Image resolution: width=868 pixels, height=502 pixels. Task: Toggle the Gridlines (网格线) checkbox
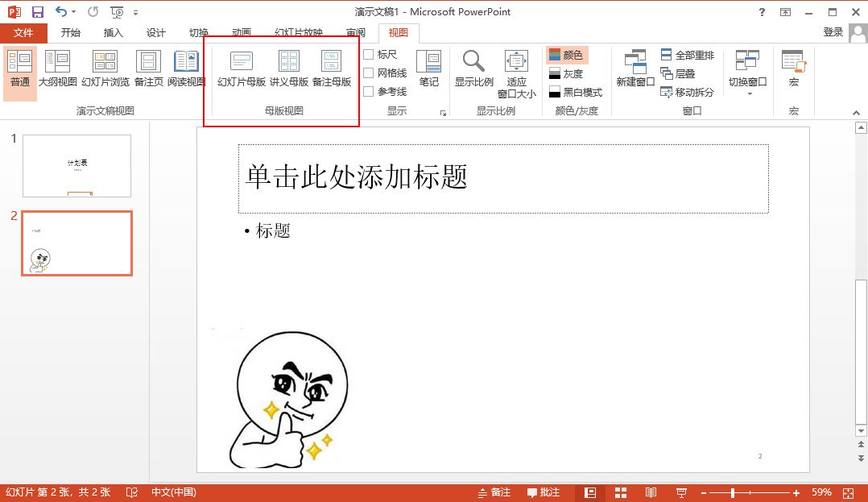pos(369,73)
